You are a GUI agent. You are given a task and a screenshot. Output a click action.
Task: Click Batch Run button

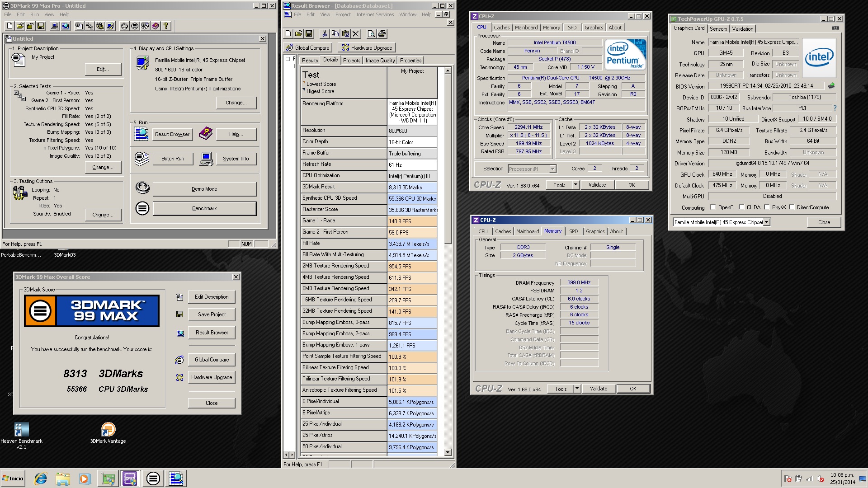click(x=173, y=159)
